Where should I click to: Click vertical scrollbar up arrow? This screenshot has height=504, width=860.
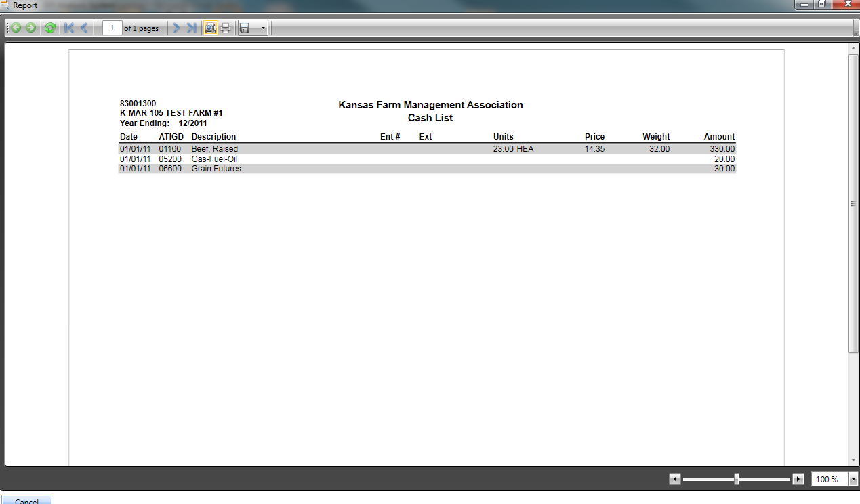click(x=853, y=49)
